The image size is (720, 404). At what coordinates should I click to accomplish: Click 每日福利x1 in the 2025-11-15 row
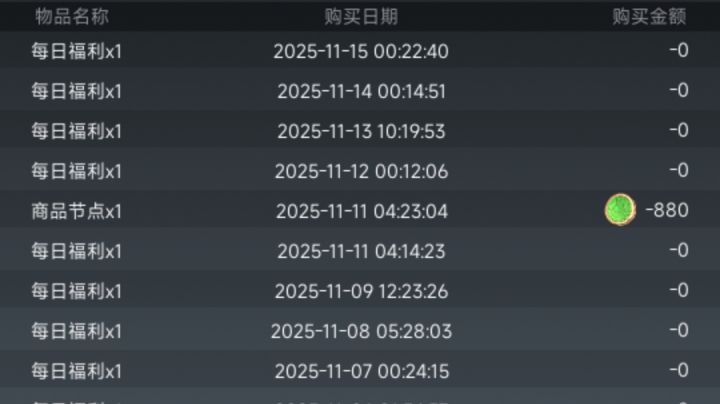click(x=76, y=51)
